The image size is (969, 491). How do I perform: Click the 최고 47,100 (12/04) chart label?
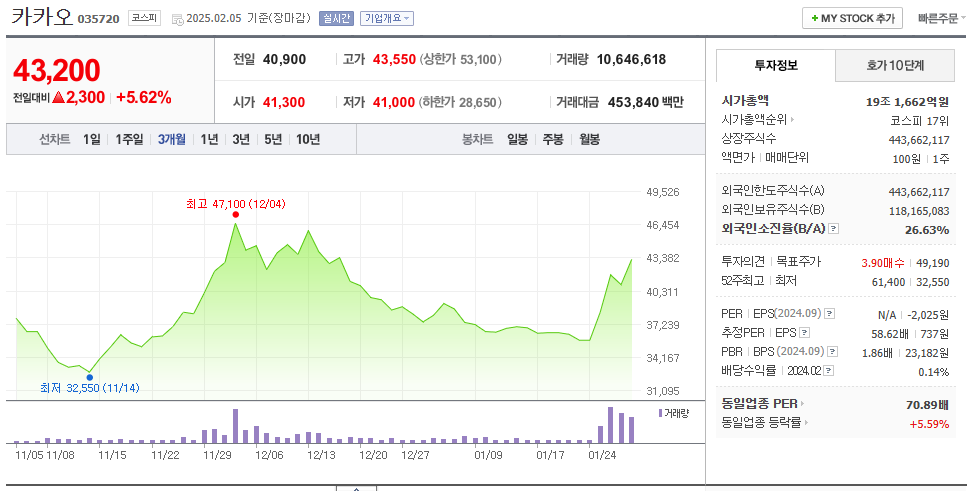point(235,204)
